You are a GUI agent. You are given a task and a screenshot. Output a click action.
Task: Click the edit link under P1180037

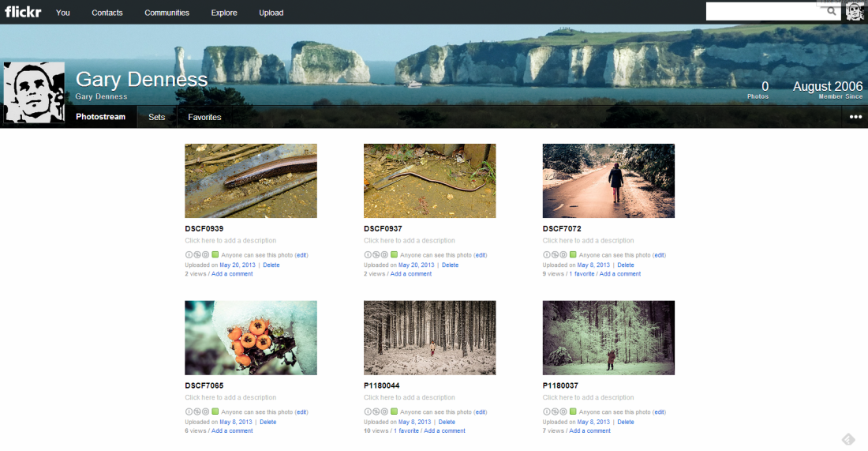(x=659, y=412)
